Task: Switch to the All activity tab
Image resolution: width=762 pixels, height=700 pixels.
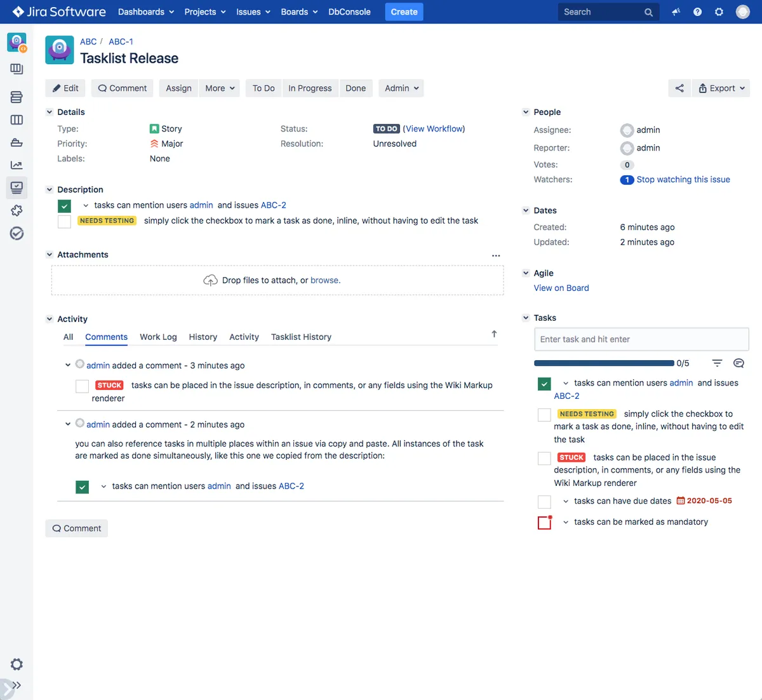Action: click(x=68, y=337)
